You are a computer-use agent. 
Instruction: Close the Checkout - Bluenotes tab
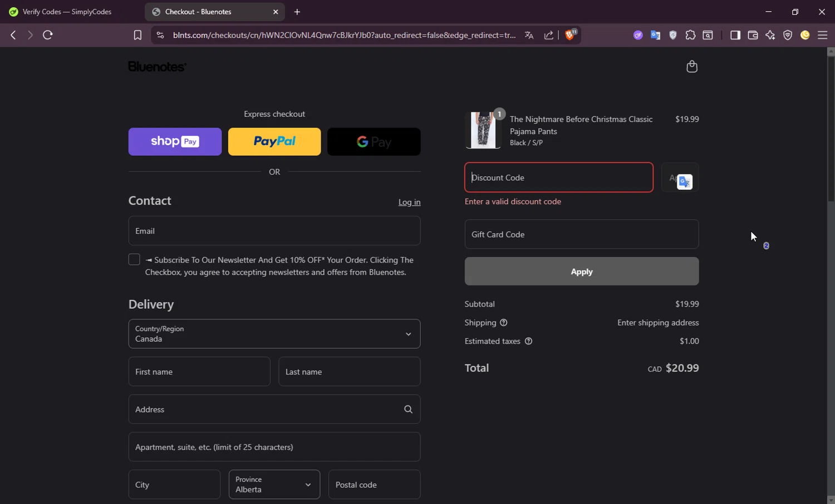[276, 12]
